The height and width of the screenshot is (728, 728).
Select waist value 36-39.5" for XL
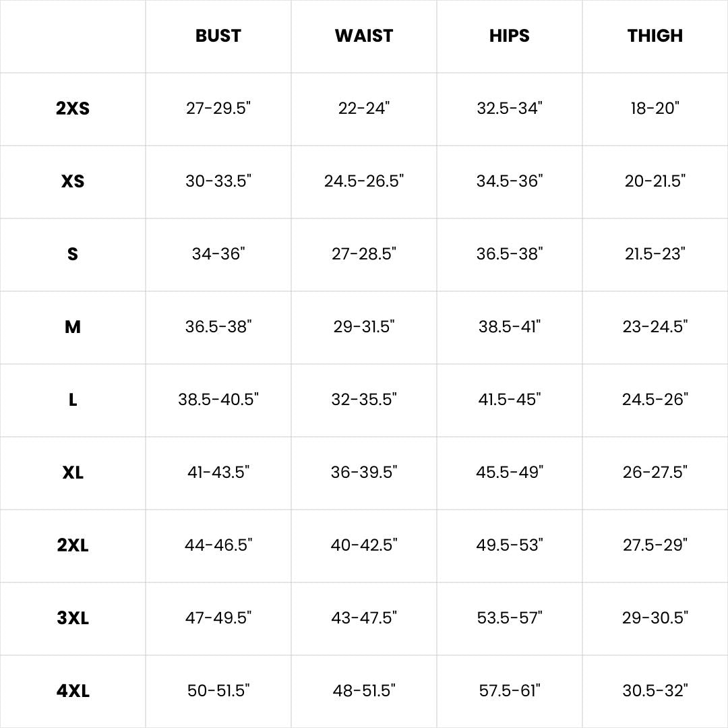[x=364, y=472]
